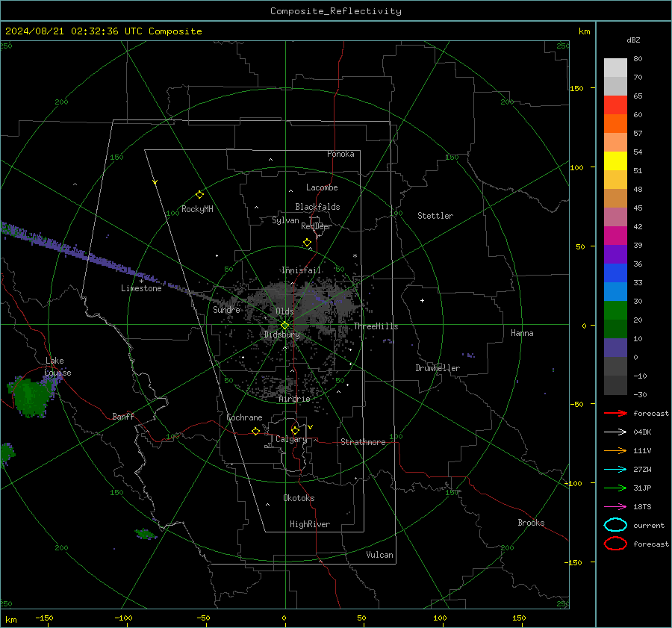The width and height of the screenshot is (672, 628).
Task: Click the Brooks city label
Action: click(531, 523)
